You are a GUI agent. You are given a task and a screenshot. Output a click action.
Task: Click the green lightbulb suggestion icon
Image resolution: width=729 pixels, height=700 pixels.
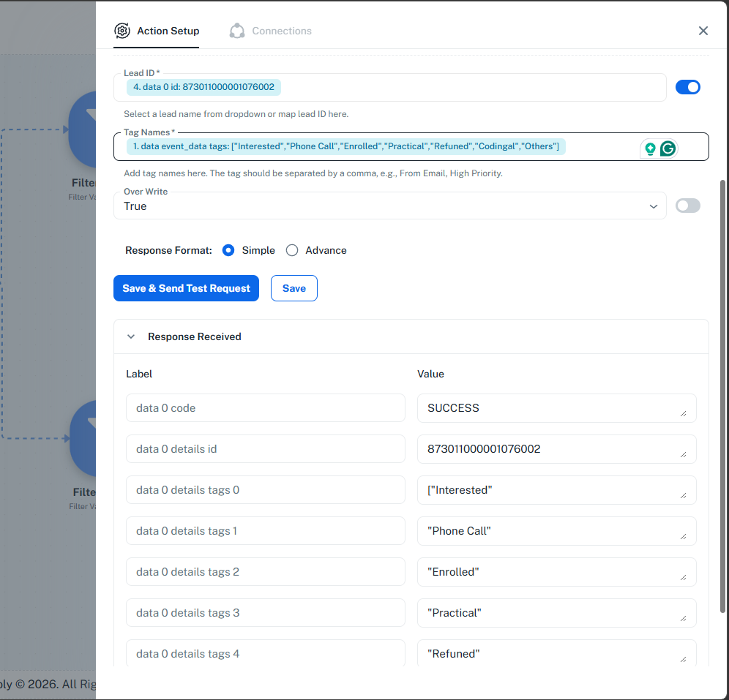649,148
